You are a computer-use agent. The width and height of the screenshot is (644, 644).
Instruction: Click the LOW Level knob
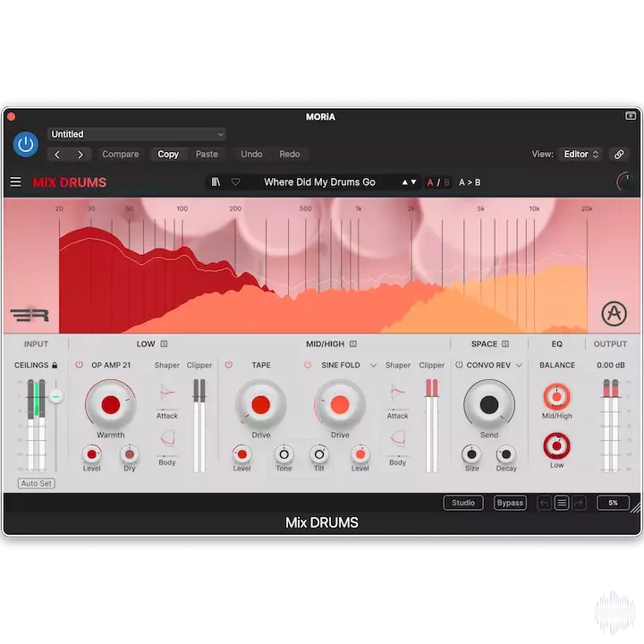(91, 454)
